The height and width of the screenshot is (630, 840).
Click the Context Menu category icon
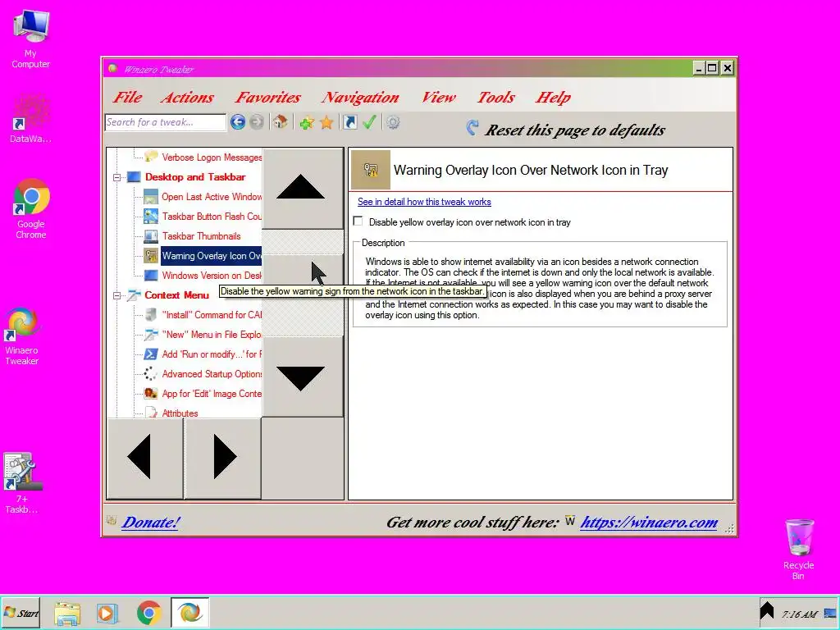(134, 295)
